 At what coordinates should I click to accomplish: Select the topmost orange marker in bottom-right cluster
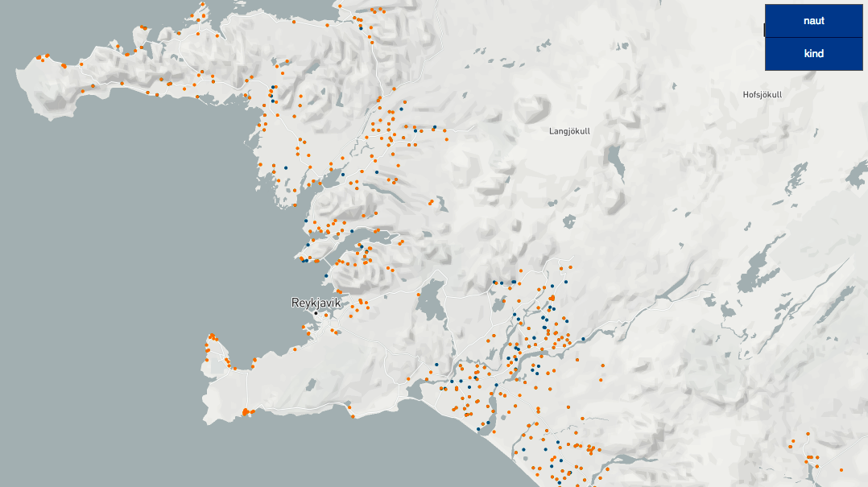(x=808, y=434)
